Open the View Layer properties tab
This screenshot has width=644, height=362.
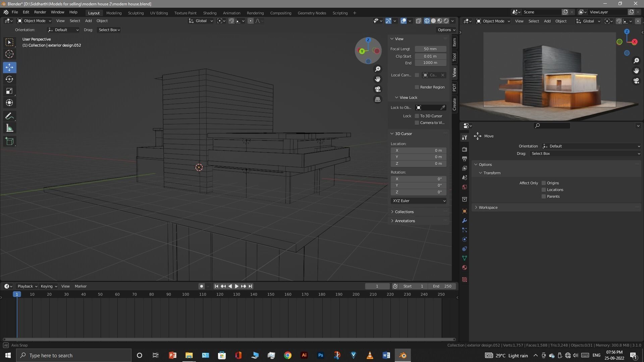(465, 168)
